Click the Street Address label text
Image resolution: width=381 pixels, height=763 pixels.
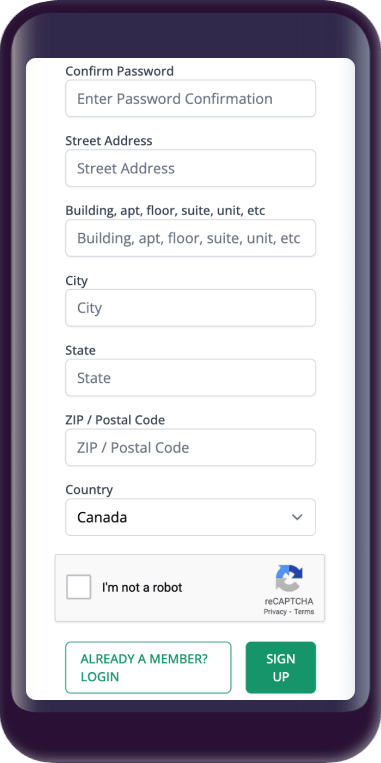pyautogui.click(x=109, y=141)
